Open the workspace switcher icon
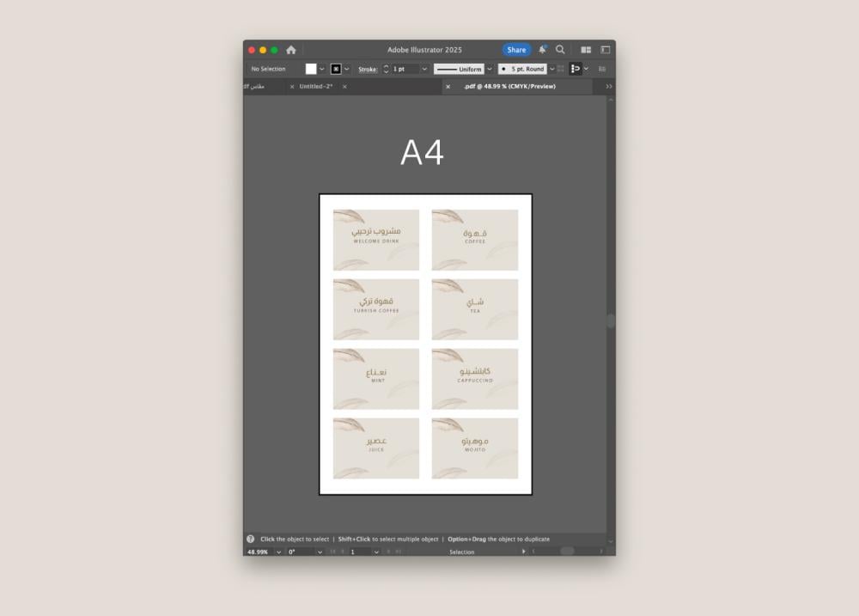Image resolution: width=859 pixels, height=616 pixels. [x=606, y=50]
